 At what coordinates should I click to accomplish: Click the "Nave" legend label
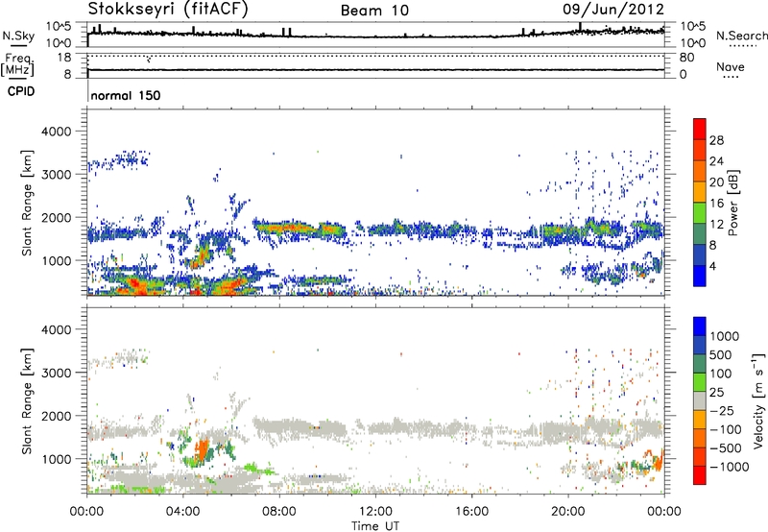tap(731, 66)
